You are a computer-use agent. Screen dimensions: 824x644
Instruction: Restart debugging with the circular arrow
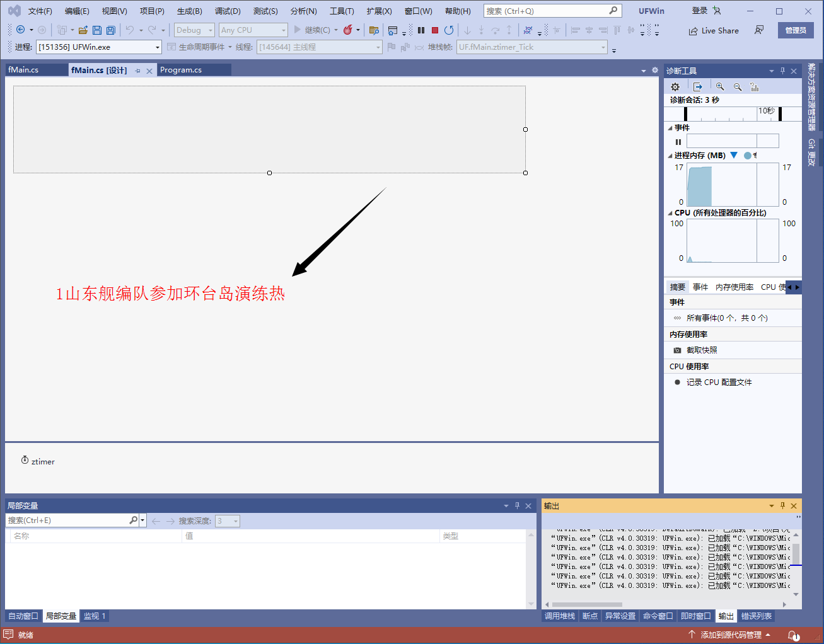449,30
